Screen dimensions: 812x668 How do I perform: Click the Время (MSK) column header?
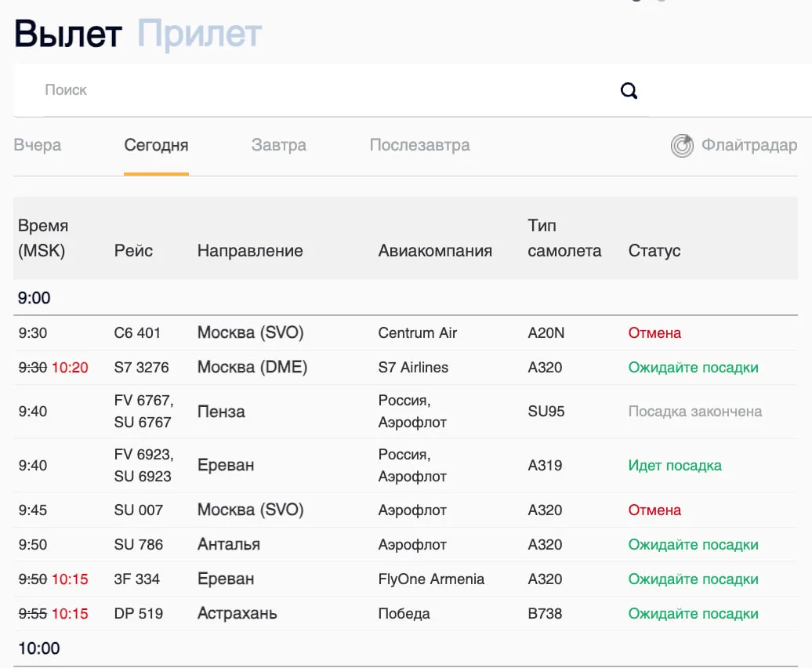(43, 238)
